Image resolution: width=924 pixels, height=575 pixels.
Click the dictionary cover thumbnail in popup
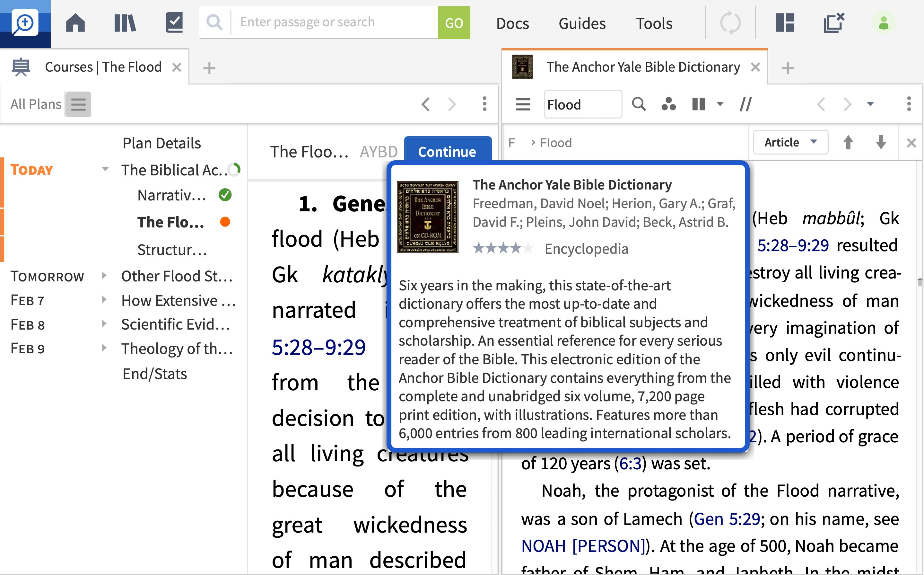tap(427, 217)
